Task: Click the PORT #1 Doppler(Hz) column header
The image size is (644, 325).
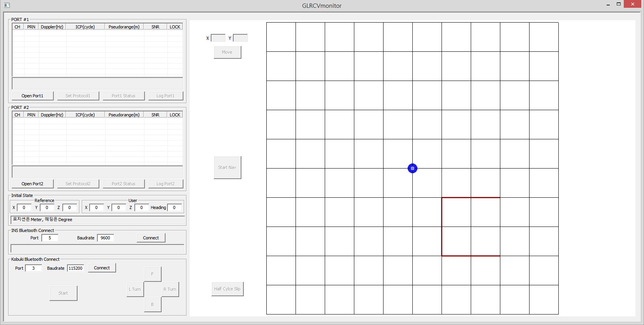Action: (x=52, y=27)
